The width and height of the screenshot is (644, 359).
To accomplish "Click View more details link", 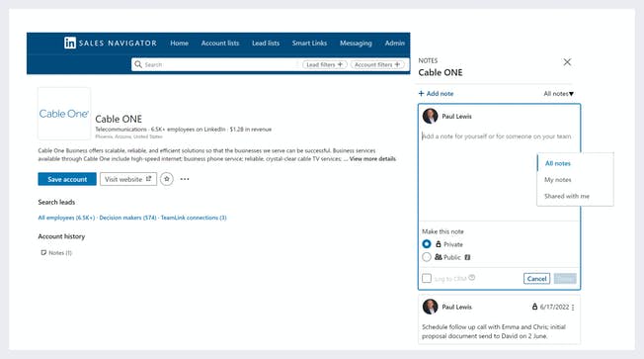I will (x=372, y=159).
